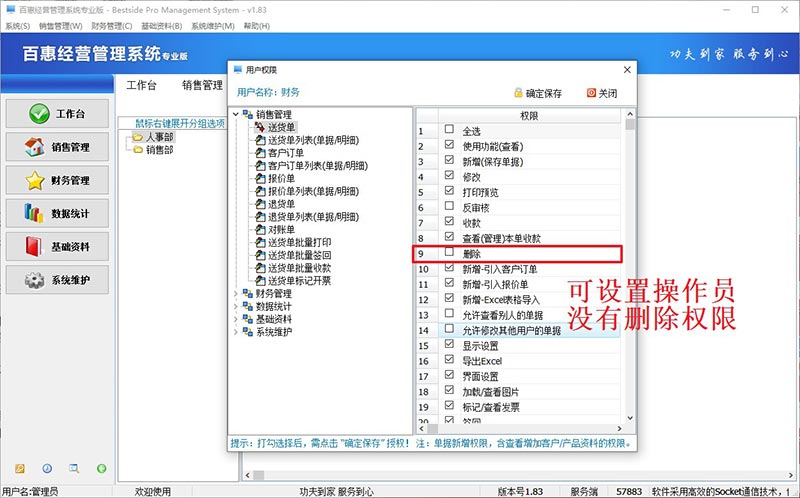Click the lock icon beside 确定保存
This screenshot has width=800, height=498.
(x=518, y=93)
